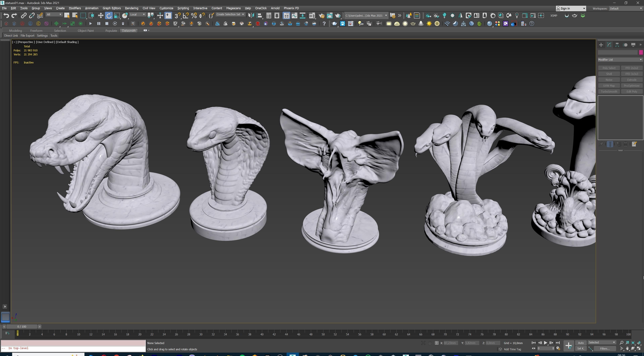Viewport: 644px width, 356px height.
Task: Toggle Auto Key mode
Action: (581, 343)
